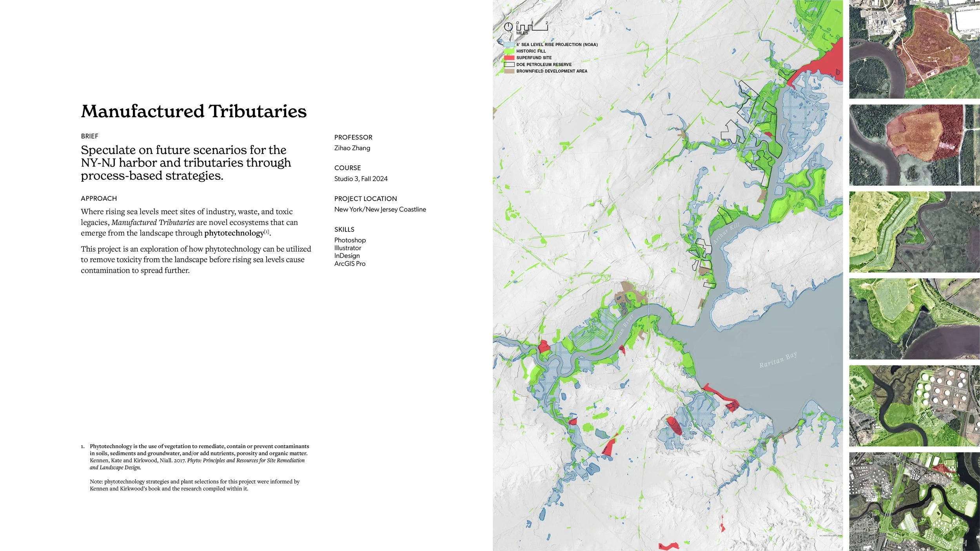Open the fourth thumbnail with green mound

click(914, 319)
